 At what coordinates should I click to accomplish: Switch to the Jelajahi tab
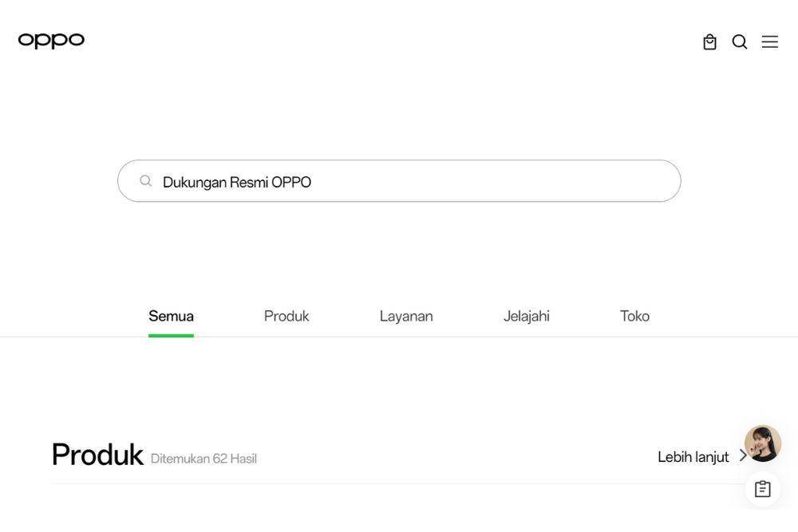coord(526,316)
